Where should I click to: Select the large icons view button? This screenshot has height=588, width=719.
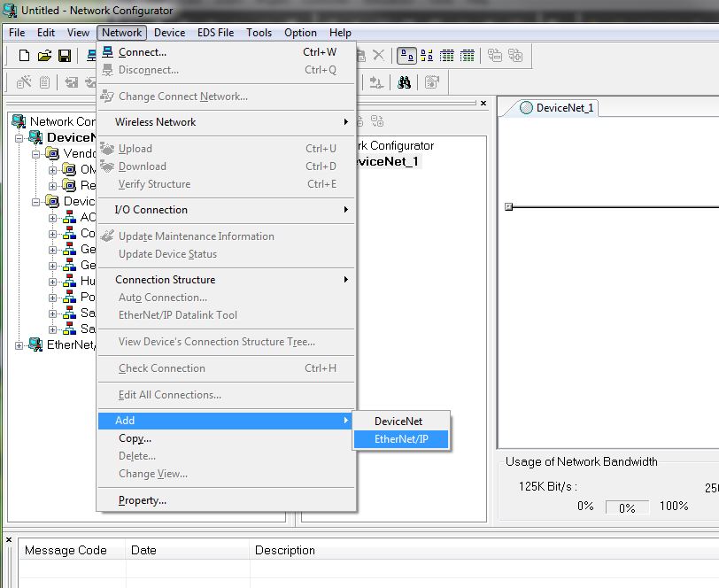point(406,56)
